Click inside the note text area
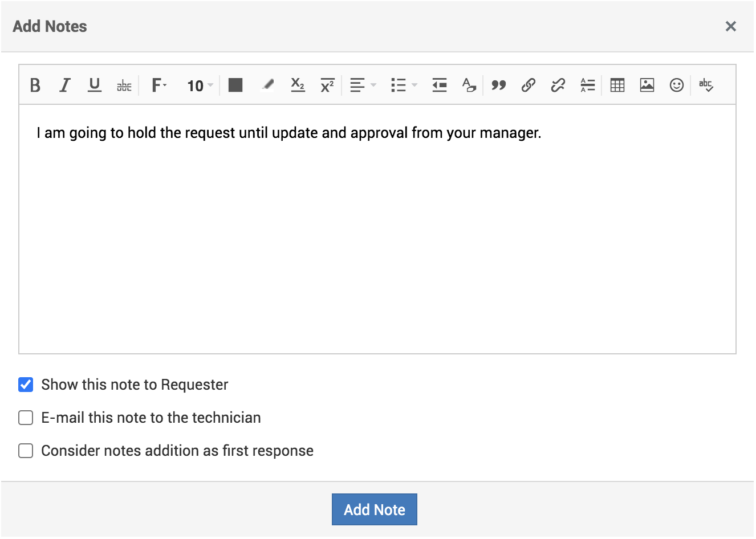 [377, 229]
